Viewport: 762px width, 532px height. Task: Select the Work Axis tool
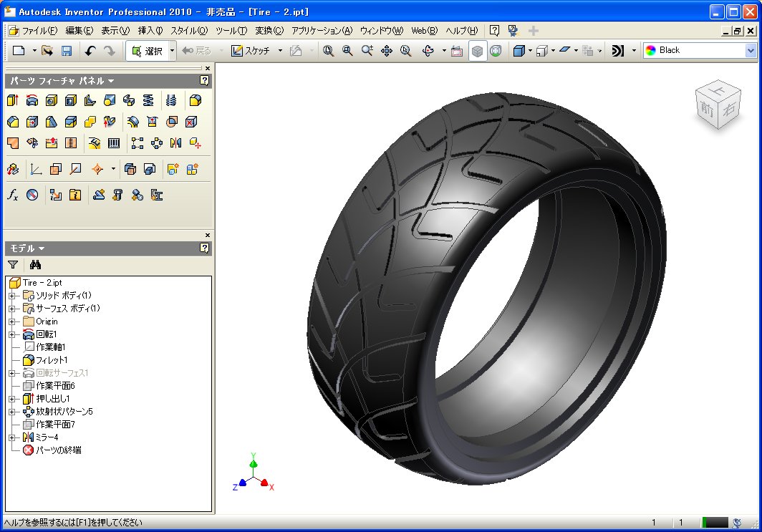pyautogui.click(x=75, y=169)
